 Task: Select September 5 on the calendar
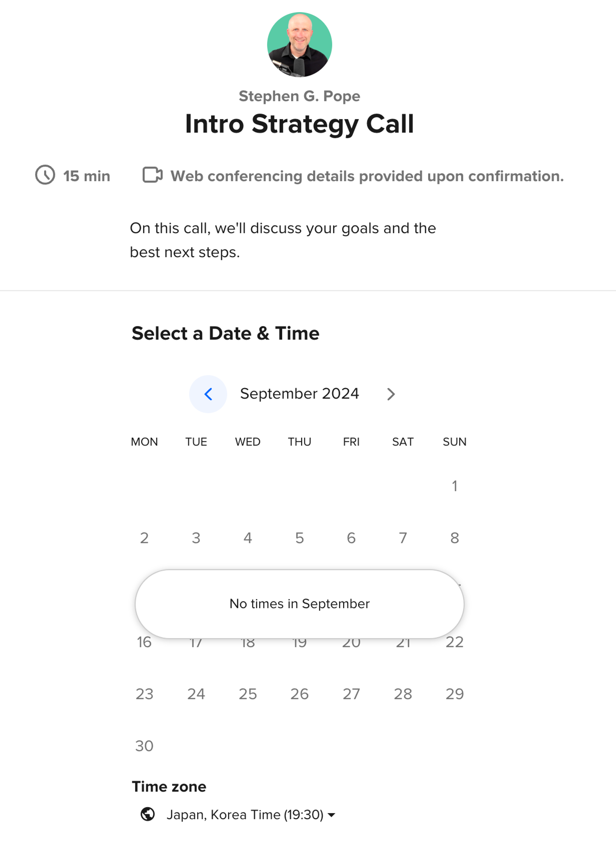point(299,538)
